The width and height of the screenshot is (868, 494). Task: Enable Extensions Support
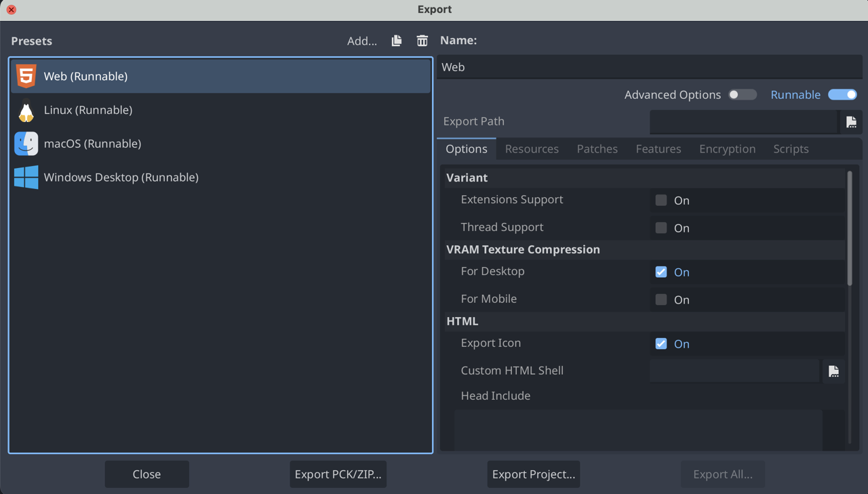click(660, 200)
